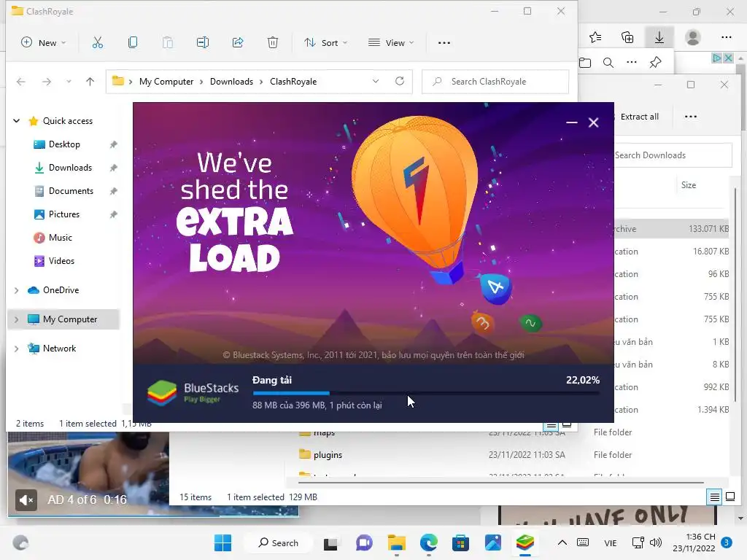Viewport: 747px width, 560px height.
Task: Select Pictures in Quick access
Action: (64, 214)
